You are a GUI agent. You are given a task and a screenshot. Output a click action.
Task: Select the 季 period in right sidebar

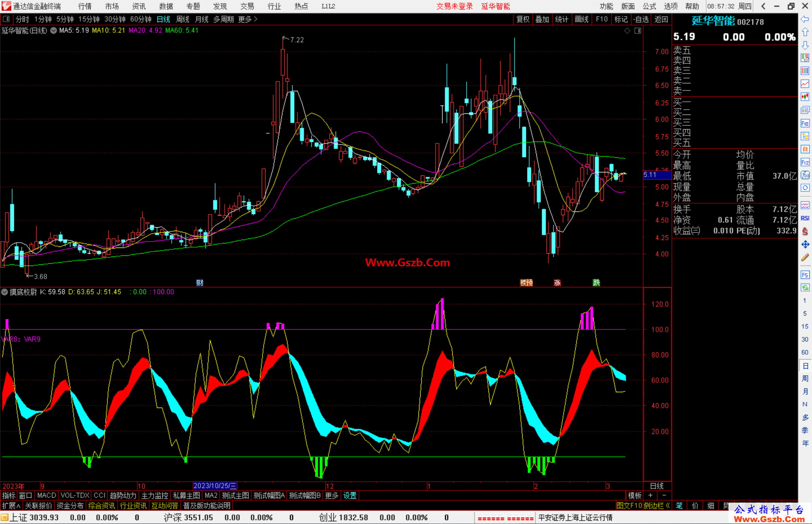pos(805,430)
